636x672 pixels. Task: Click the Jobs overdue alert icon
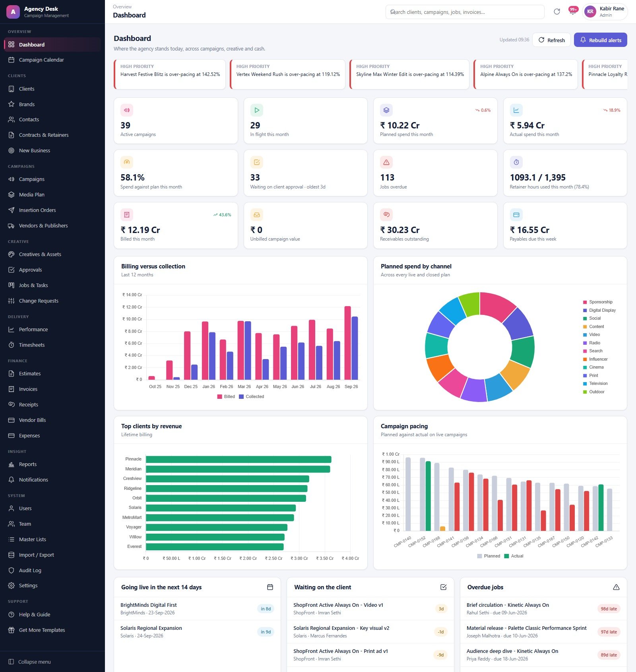(x=386, y=162)
